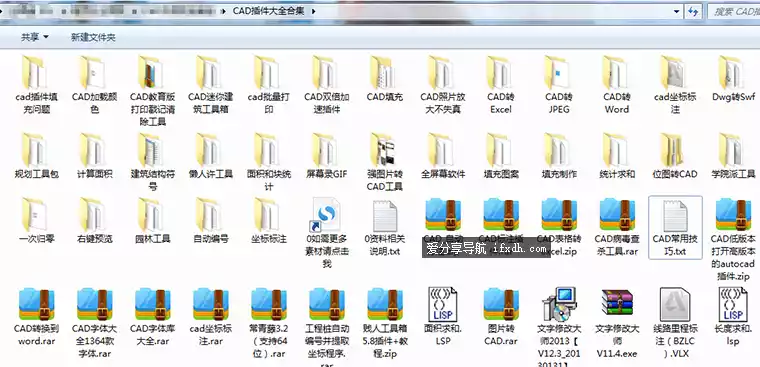Select the 线路里程标注（BZLC）.VLX file

[675, 323]
